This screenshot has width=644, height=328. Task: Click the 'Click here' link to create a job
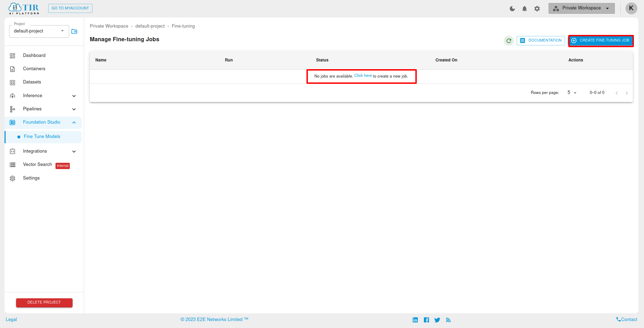[x=363, y=76]
